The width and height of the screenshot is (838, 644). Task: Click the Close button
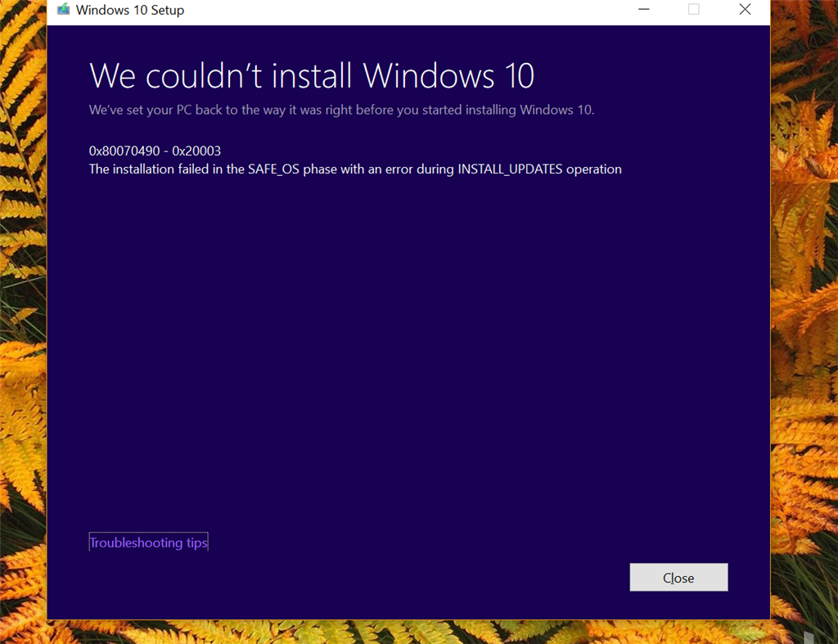[x=678, y=577]
